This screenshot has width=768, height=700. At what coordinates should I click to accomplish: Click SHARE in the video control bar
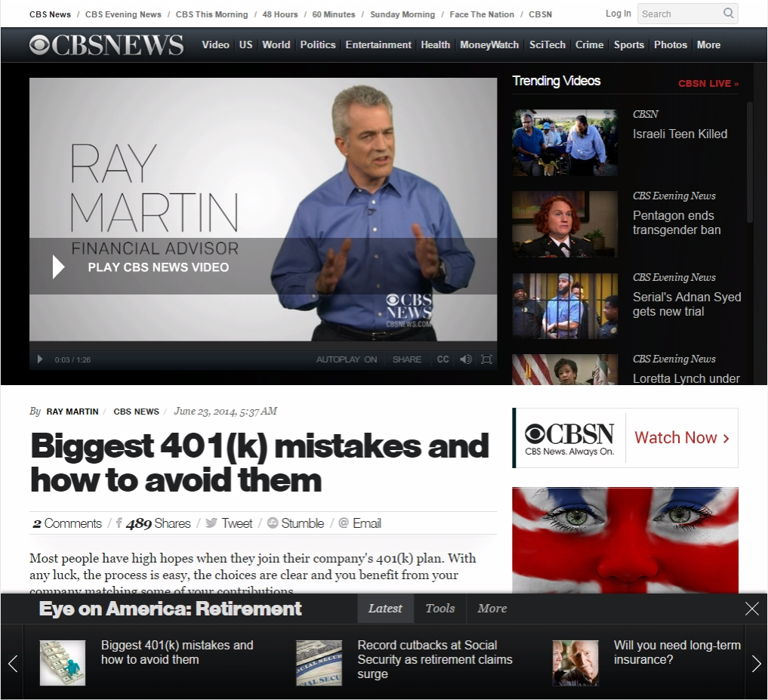coord(406,359)
